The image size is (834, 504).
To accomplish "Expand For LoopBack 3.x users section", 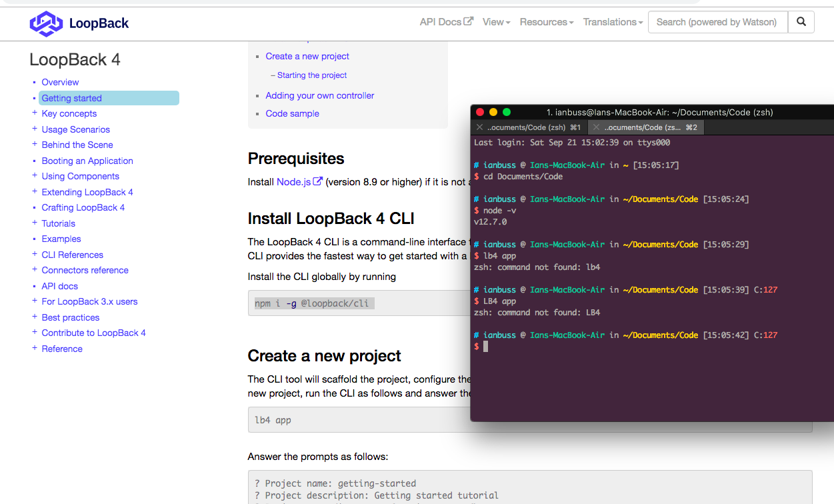I will coord(35,301).
